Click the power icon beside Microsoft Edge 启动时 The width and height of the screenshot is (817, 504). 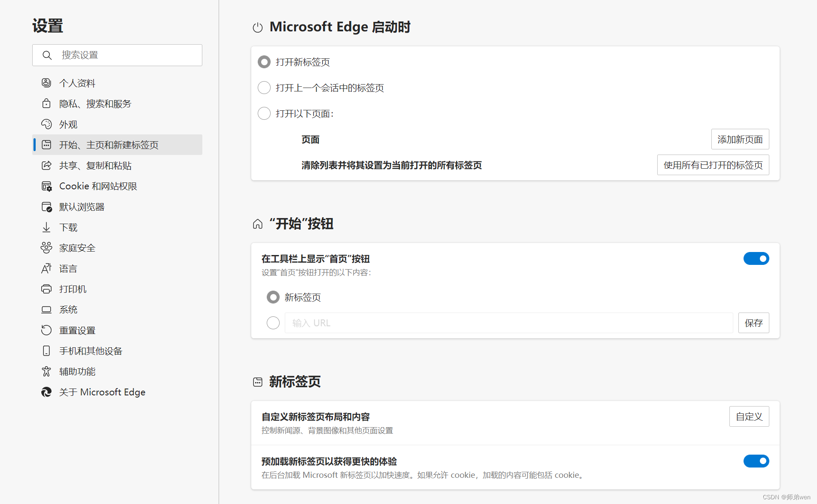pos(258,27)
